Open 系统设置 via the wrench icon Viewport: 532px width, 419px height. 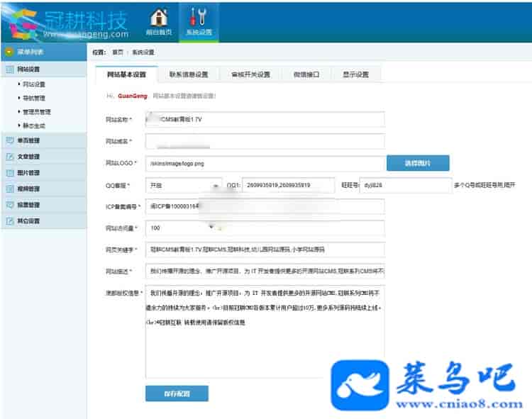coord(198,17)
